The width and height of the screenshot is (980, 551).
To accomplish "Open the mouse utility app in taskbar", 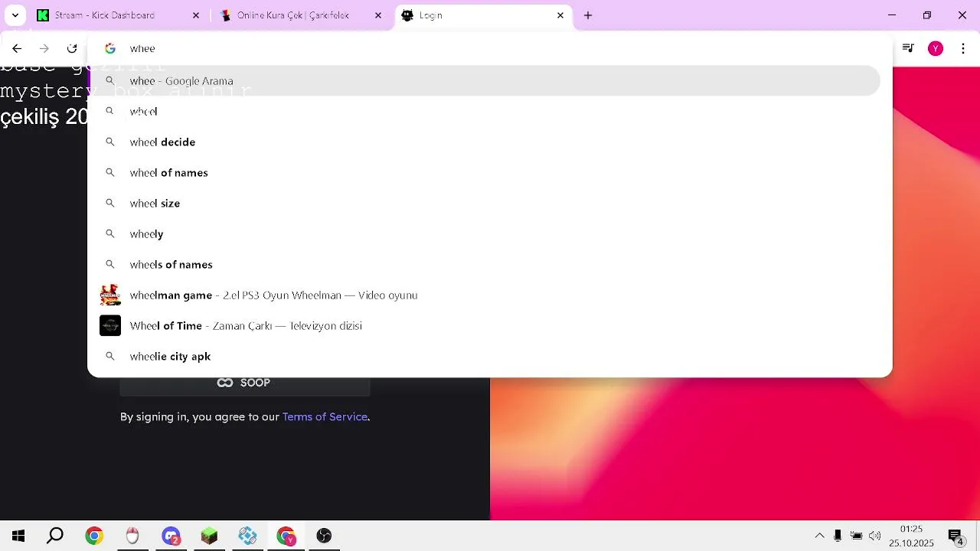I will tap(132, 536).
